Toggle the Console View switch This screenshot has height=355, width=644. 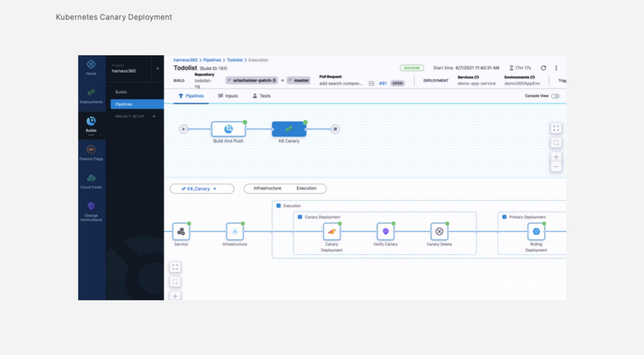pyautogui.click(x=555, y=96)
